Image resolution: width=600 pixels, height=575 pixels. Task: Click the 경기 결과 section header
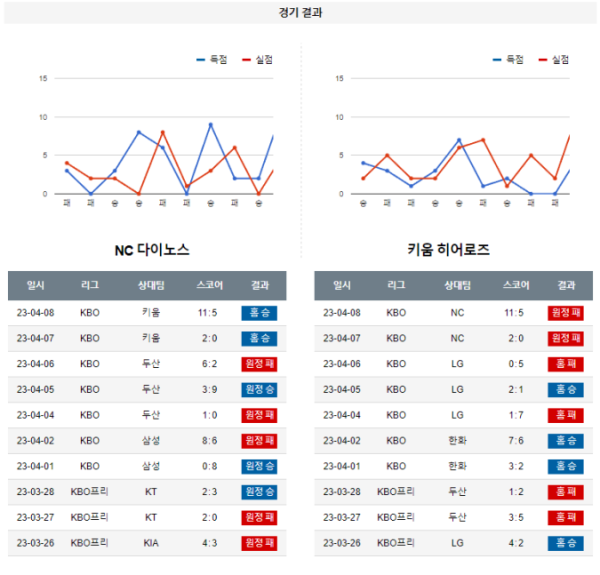pos(300,13)
